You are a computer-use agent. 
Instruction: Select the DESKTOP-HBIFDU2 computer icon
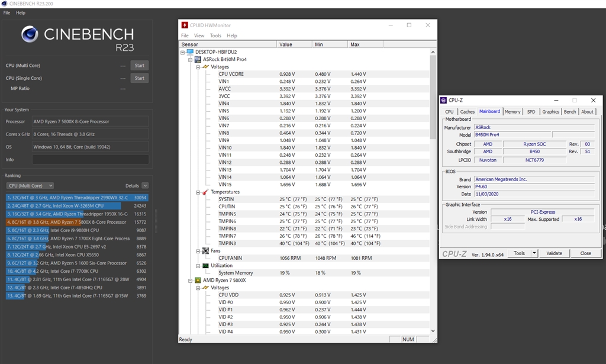(x=191, y=51)
